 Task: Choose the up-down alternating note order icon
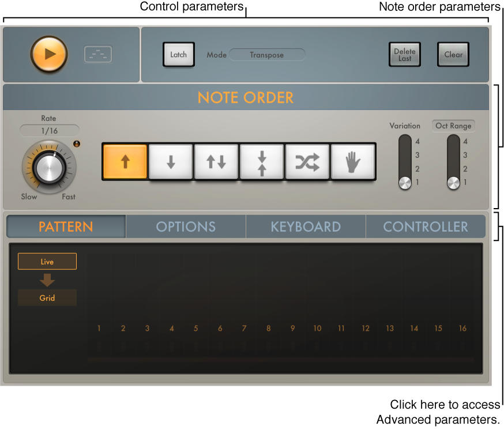pyautogui.click(x=216, y=162)
